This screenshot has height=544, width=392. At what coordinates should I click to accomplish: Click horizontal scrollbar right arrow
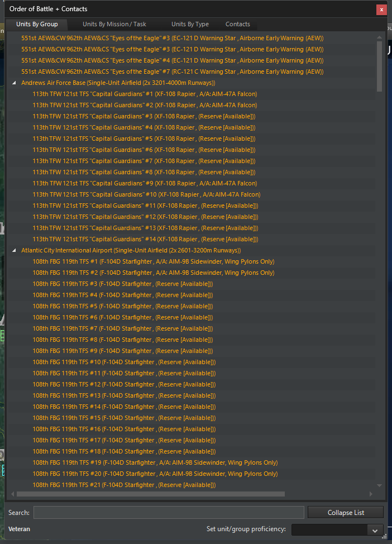pos(371,494)
